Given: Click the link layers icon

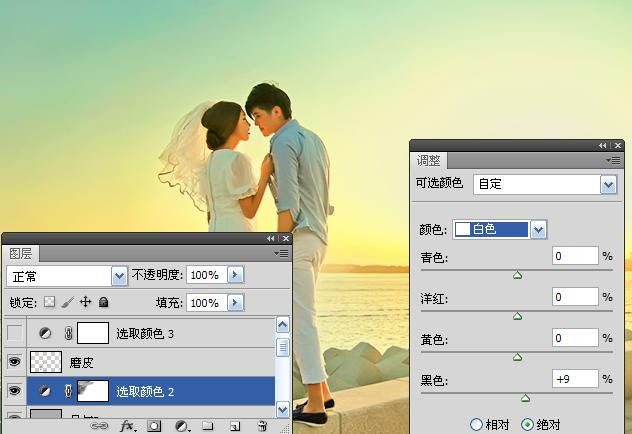Looking at the screenshot, I should [100, 426].
